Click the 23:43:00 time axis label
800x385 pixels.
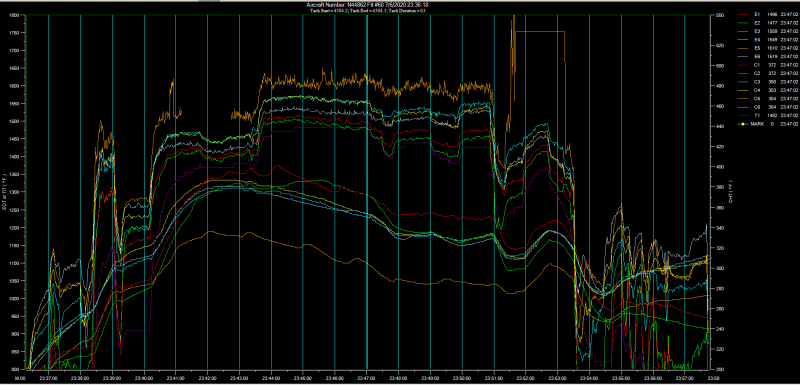[239, 378]
